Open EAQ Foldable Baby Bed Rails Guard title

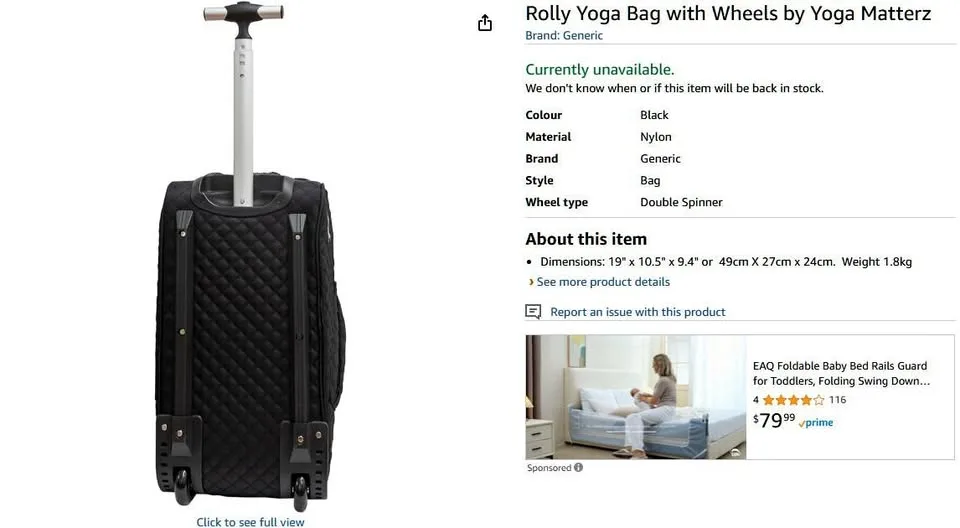point(841,373)
